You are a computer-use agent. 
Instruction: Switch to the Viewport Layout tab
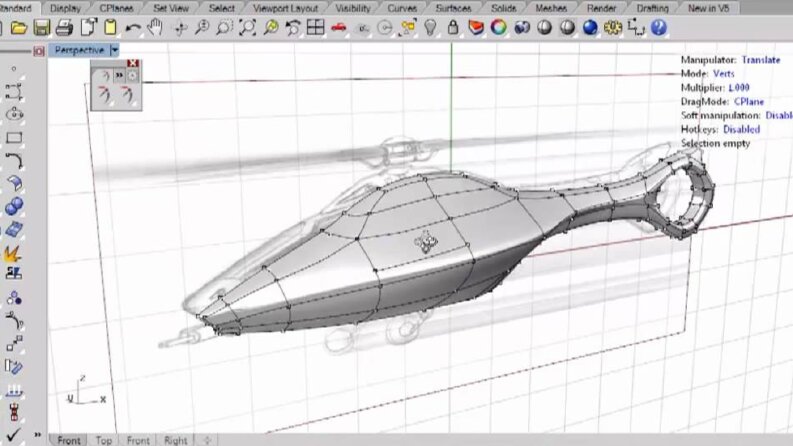coord(286,8)
